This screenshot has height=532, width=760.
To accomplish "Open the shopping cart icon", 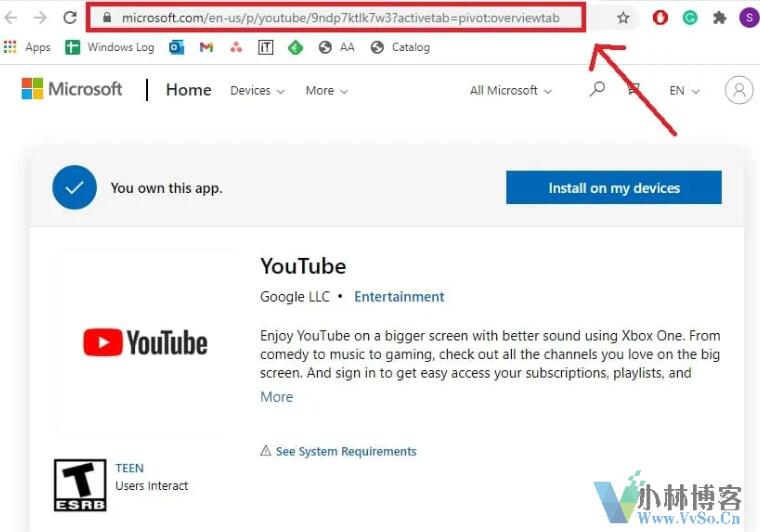I will 634,89.
